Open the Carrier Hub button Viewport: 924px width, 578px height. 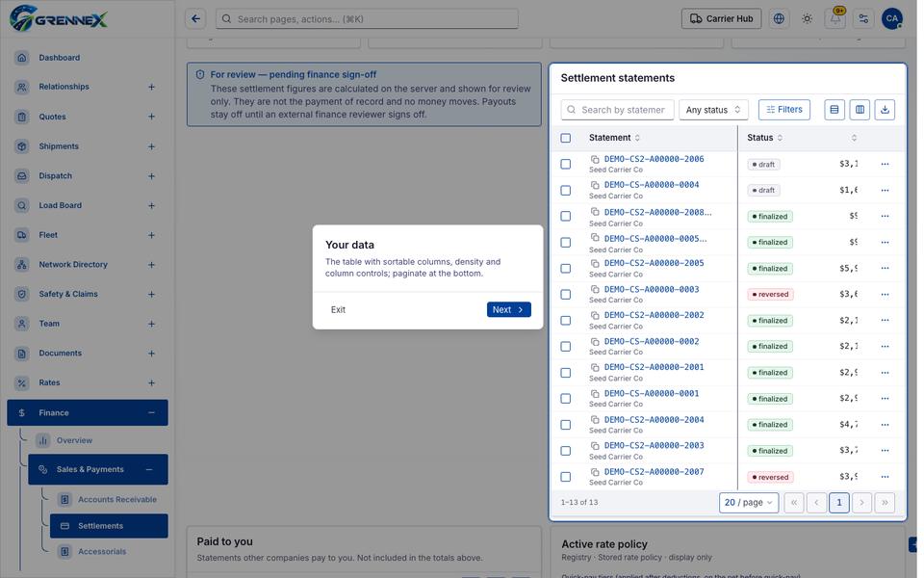[721, 19]
